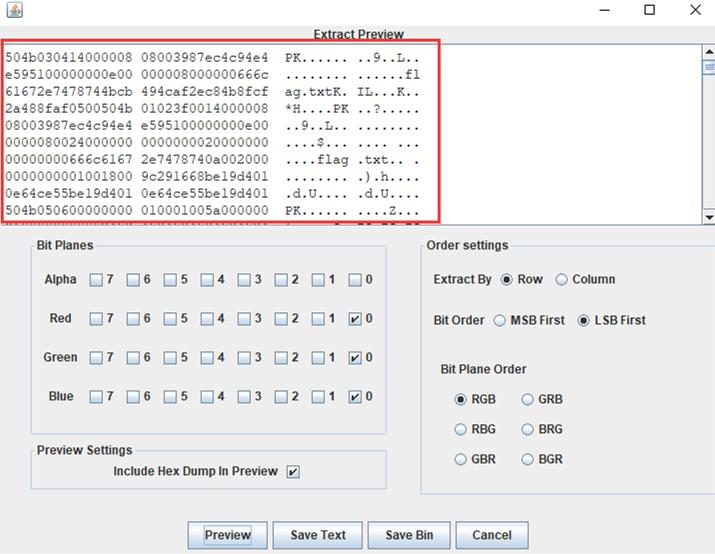This screenshot has height=554, width=715.
Task: Click scrollbar down arrow in preview
Action: (709, 217)
